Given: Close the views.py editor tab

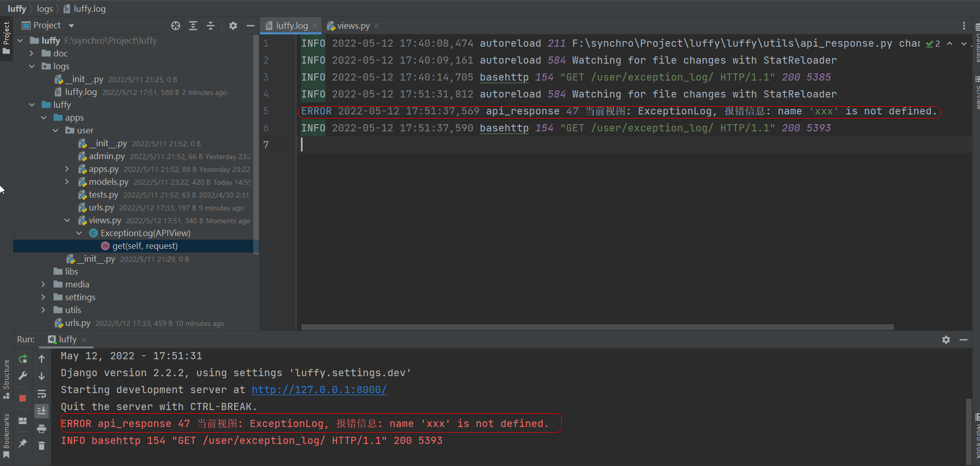Looking at the screenshot, I should tap(376, 26).
